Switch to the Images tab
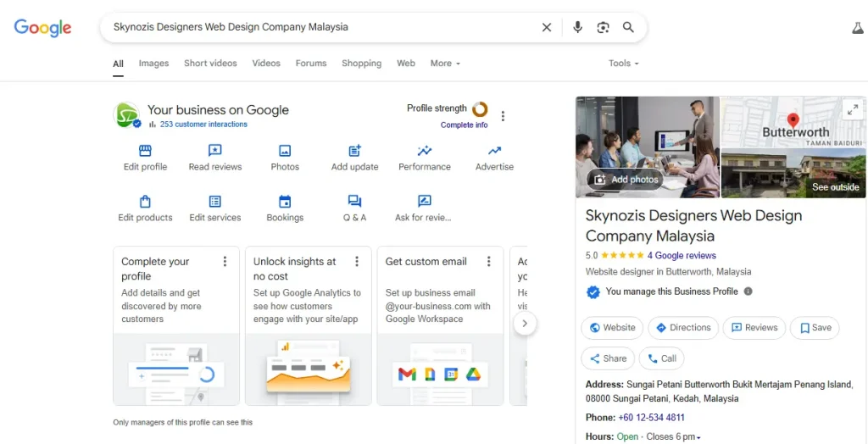Screen dimensions: 868x444 point(153,64)
